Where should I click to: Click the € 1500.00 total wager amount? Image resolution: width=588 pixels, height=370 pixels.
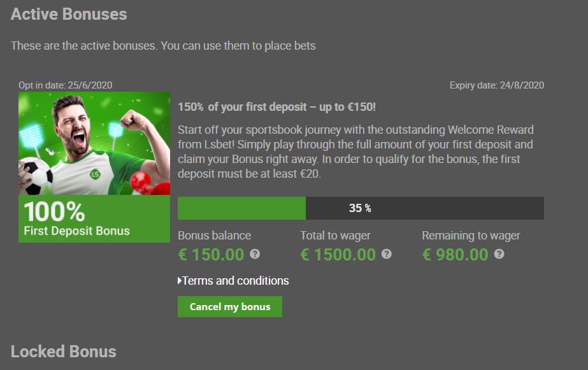[x=338, y=255]
